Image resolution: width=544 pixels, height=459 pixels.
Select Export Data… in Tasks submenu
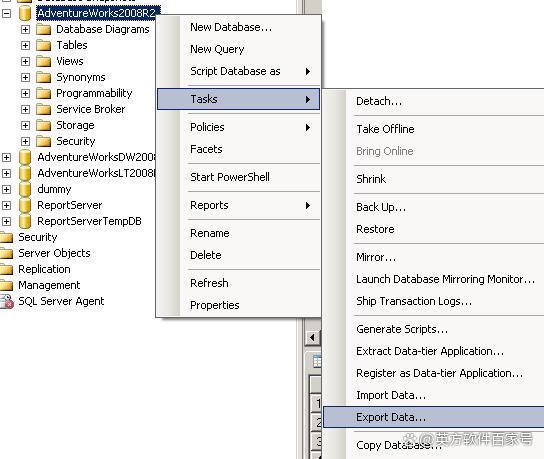point(434,417)
